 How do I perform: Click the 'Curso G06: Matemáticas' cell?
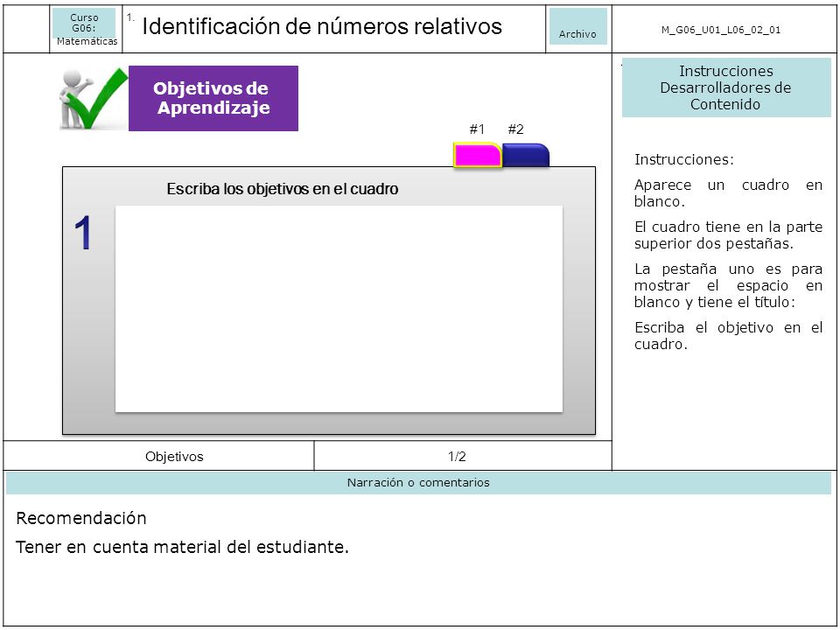(85, 30)
